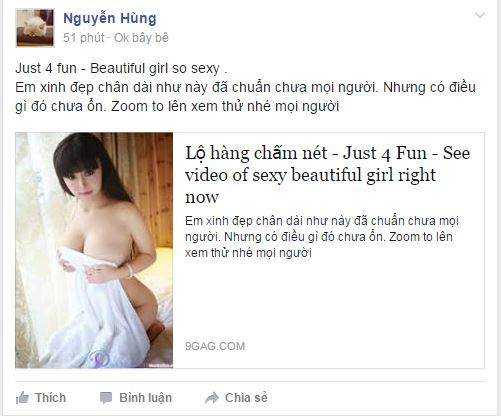This screenshot has height=416, width=501.
Task: Click the share arrow icon
Action: click(212, 398)
